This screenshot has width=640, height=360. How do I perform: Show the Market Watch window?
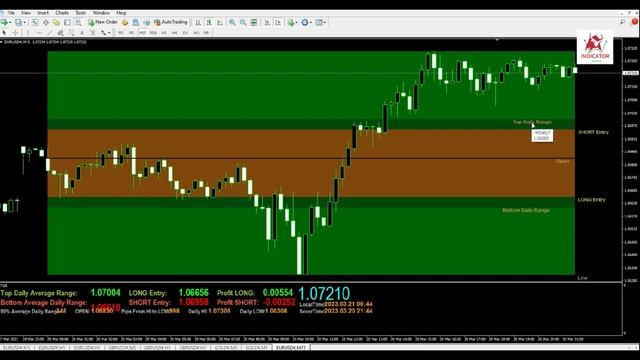point(35,22)
